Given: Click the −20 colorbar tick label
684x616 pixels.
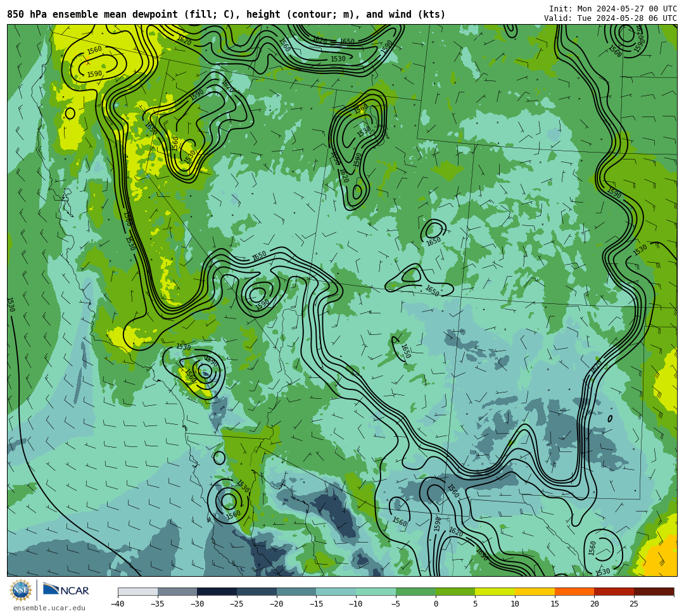Looking at the screenshot, I should [x=277, y=604].
